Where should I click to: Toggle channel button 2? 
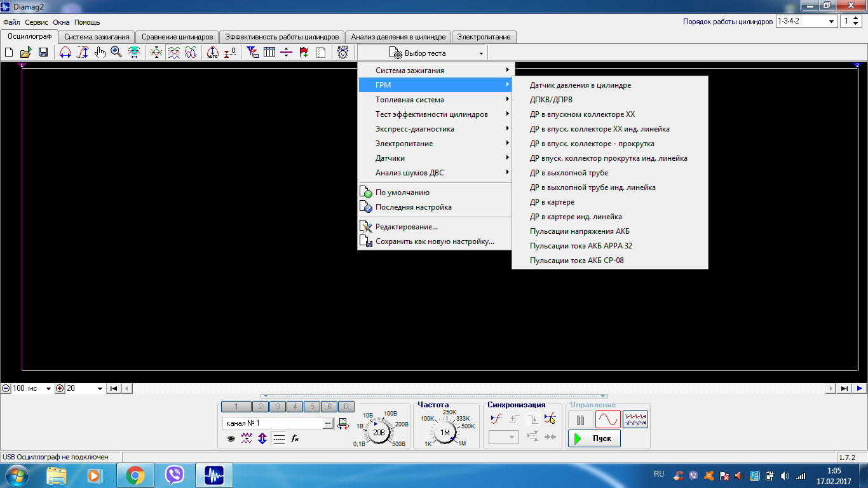point(260,407)
